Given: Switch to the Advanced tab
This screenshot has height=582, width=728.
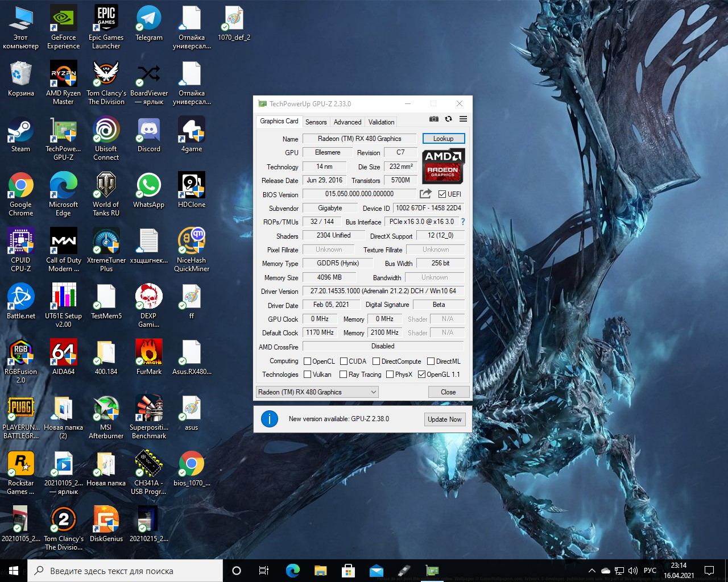Looking at the screenshot, I should [348, 122].
